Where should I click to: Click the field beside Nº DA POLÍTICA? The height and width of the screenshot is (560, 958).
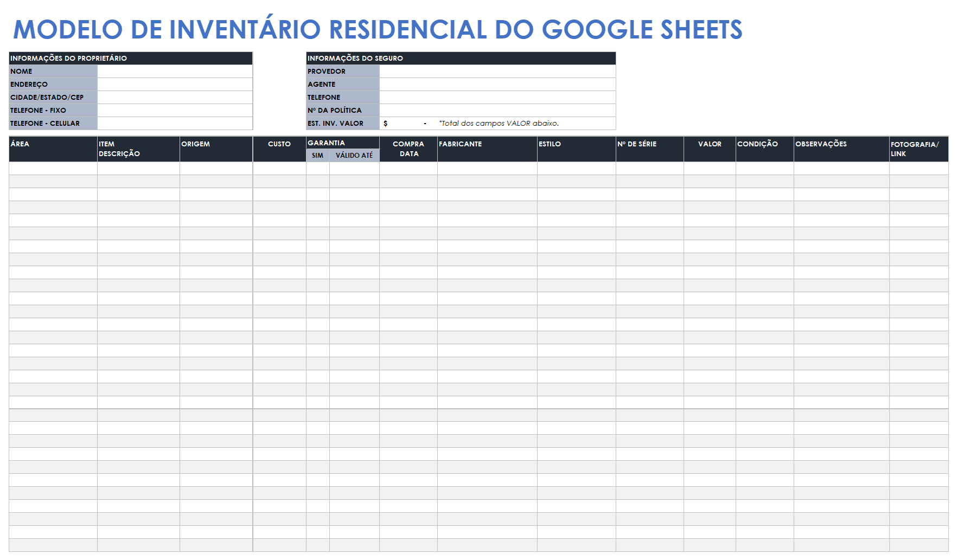pos(497,110)
